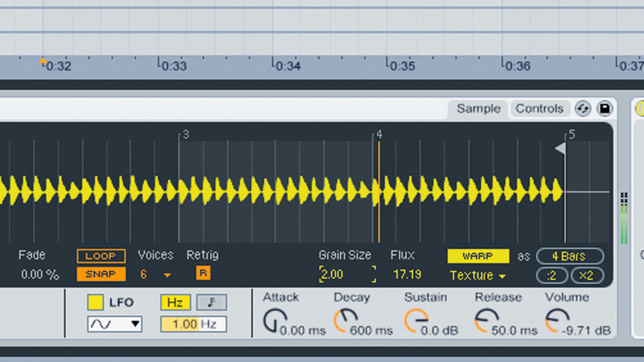Image resolution: width=644 pixels, height=362 pixels.
Task: Switch to the Sample tab
Action: coord(479,109)
